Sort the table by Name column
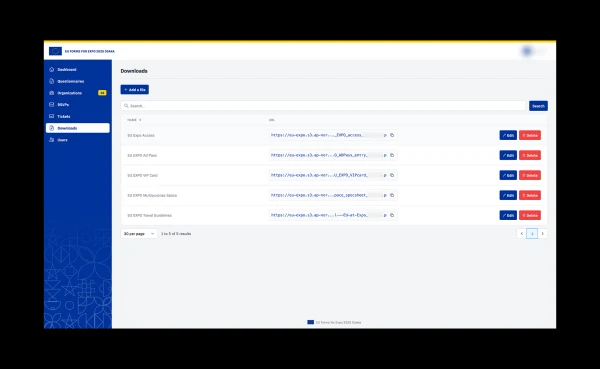Image resolution: width=600 pixels, height=369 pixels. pos(134,120)
